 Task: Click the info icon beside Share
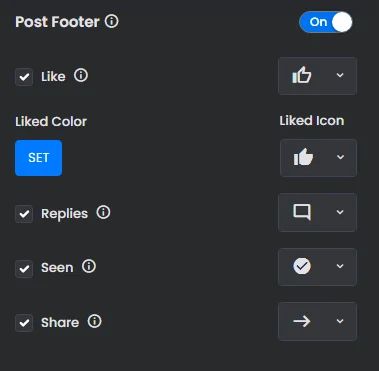(94, 322)
